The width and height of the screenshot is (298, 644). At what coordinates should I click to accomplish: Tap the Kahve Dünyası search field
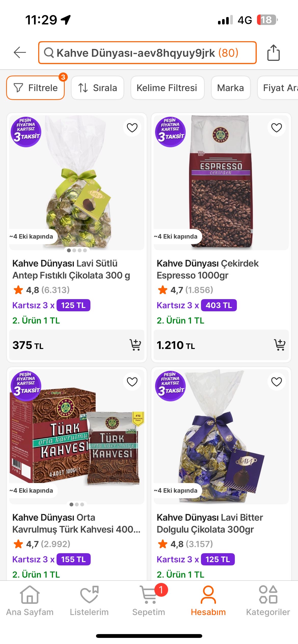click(147, 53)
